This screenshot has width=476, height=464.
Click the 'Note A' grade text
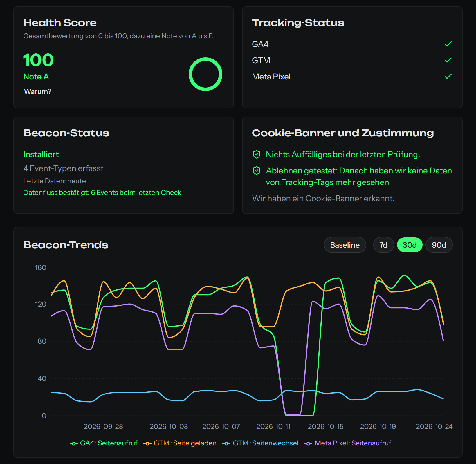(x=36, y=77)
